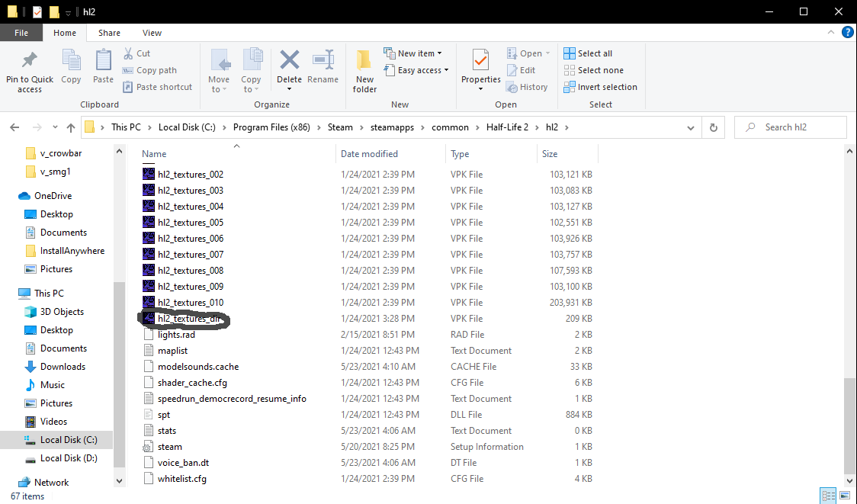
Task: Click the Help question mark icon
Action: coord(847,32)
